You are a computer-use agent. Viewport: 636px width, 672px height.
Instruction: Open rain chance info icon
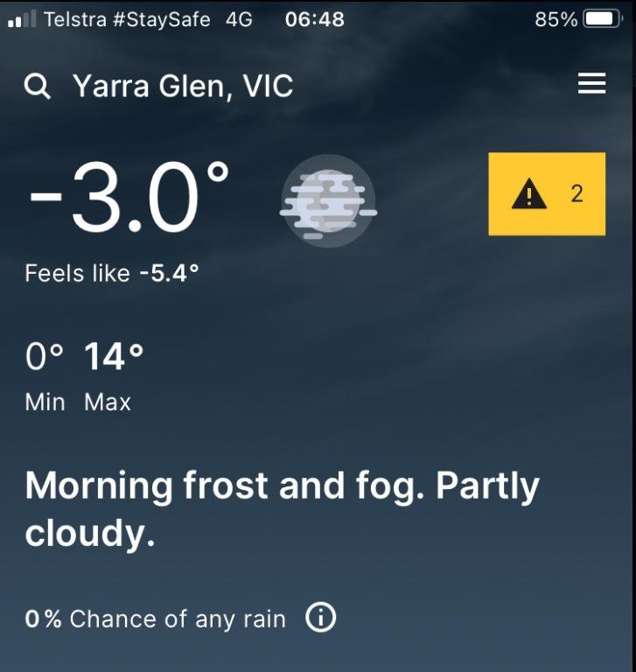320,618
